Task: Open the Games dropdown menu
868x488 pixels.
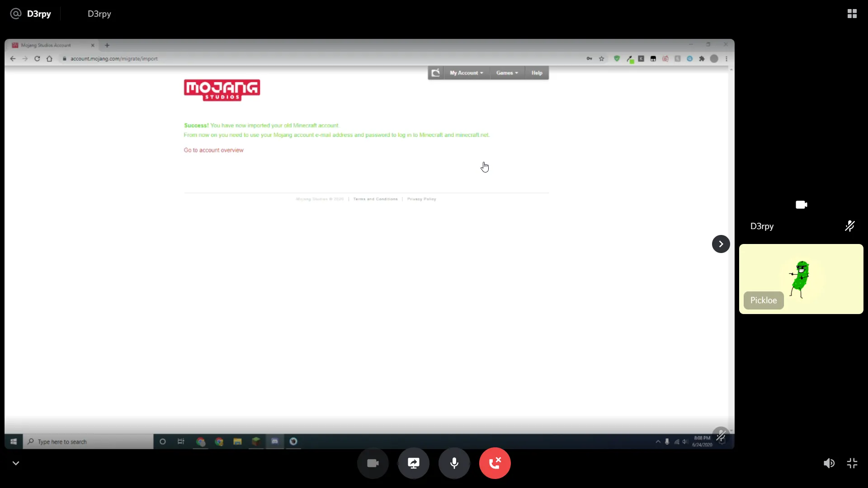Action: pos(507,73)
